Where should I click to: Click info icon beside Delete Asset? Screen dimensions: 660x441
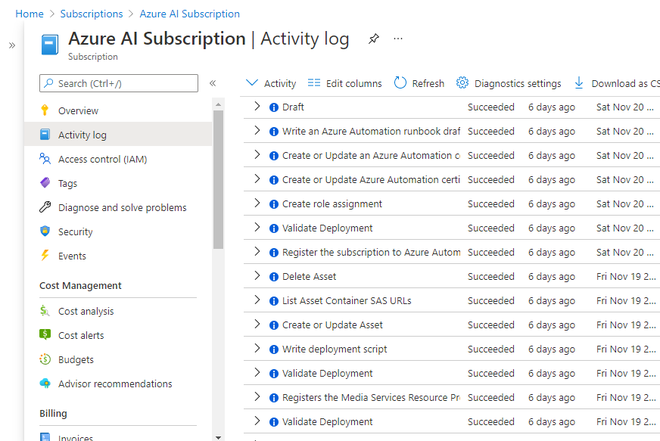[274, 277]
